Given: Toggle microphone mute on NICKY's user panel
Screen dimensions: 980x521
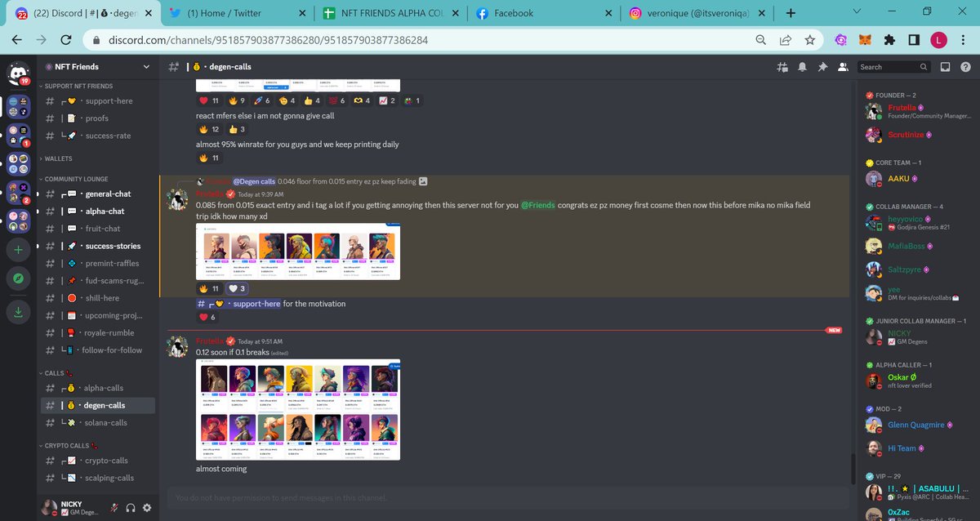Looking at the screenshot, I should click(113, 507).
